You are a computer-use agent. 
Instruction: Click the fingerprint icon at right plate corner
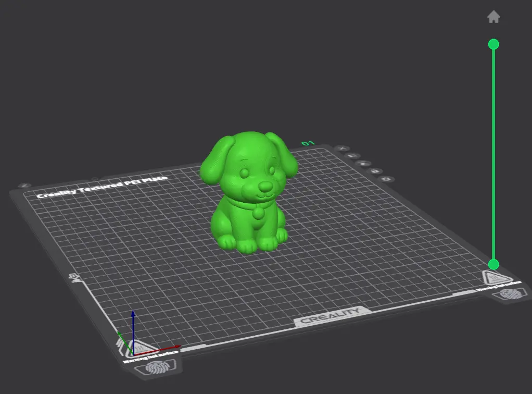(x=511, y=293)
